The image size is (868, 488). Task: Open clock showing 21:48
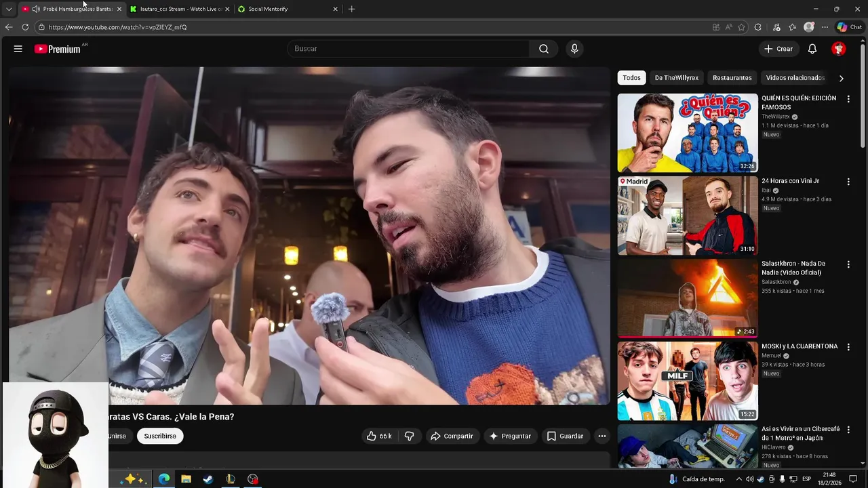tap(829, 479)
